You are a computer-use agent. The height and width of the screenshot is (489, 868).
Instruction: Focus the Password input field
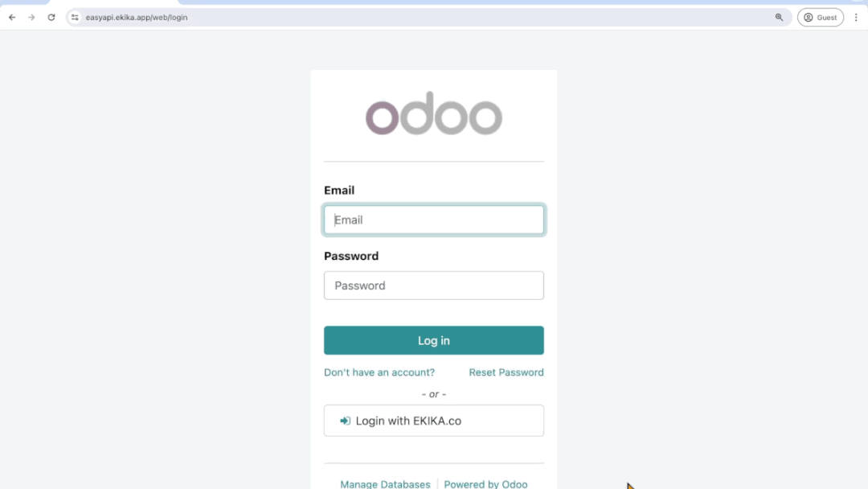tap(434, 286)
